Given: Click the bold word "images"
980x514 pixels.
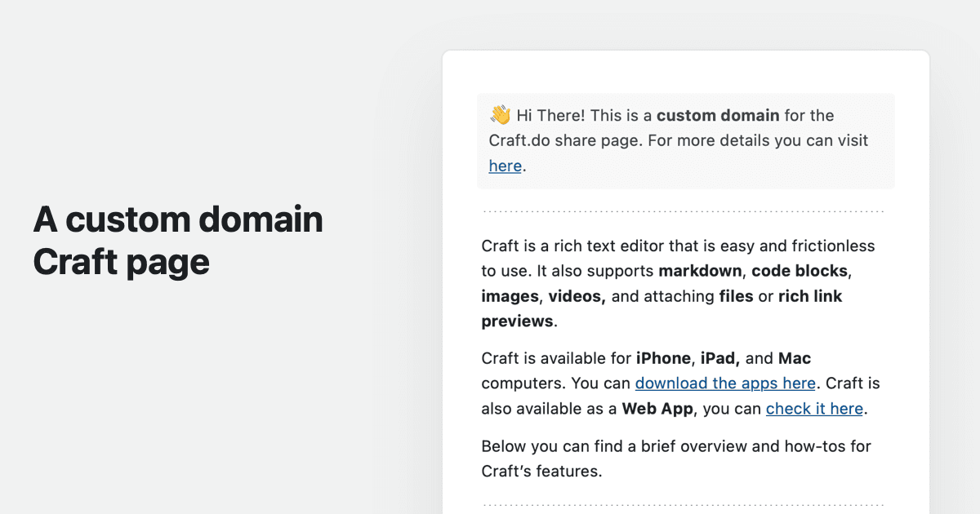Looking at the screenshot, I should [x=510, y=296].
